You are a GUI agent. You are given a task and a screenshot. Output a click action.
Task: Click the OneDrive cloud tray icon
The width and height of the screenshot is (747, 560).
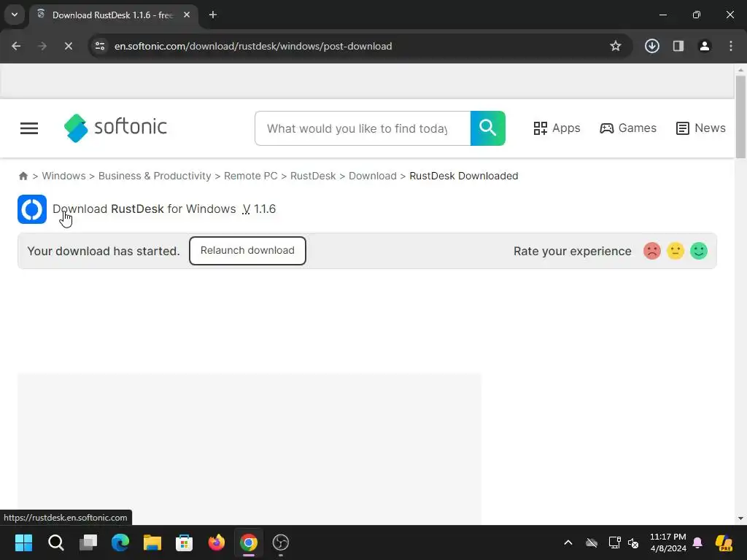click(592, 542)
